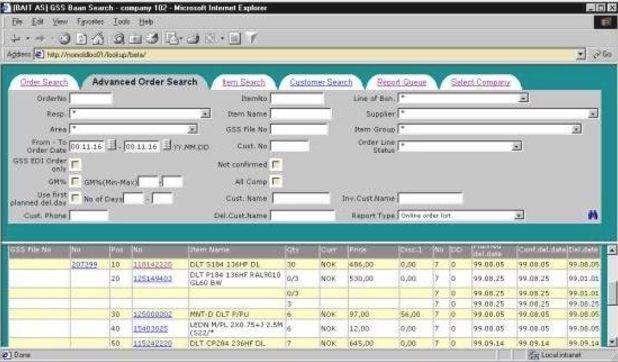Expand the Item Group dropdown

576,129
